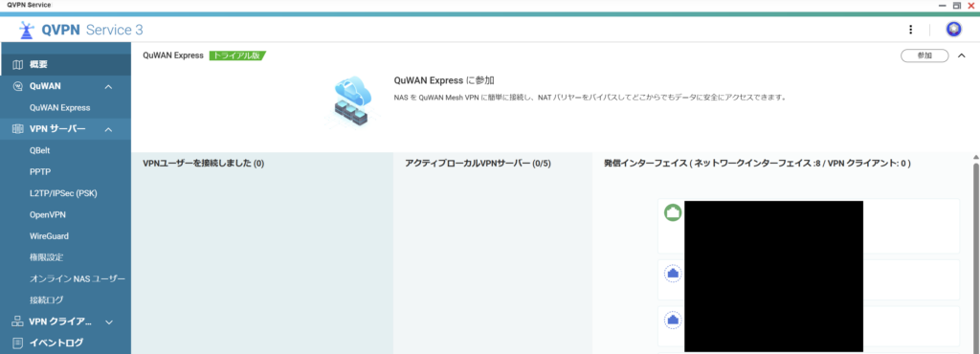
Task: Click the 発信インターフェイス panel header
Action: pos(757,164)
